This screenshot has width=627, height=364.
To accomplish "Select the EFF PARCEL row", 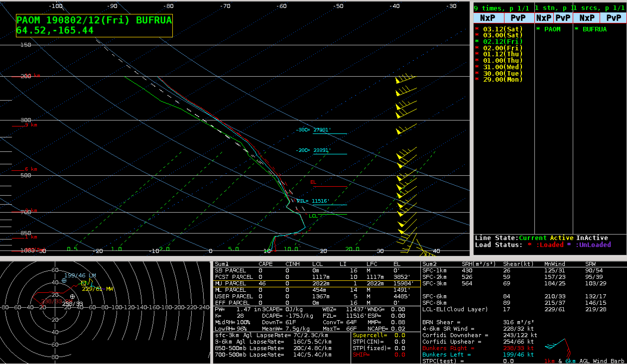I will [x=317, y=303].
